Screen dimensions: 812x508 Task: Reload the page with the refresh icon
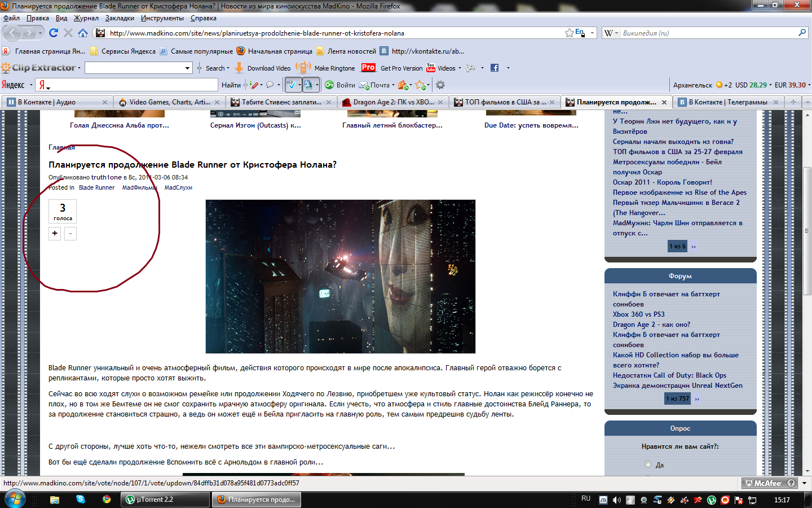54,33
